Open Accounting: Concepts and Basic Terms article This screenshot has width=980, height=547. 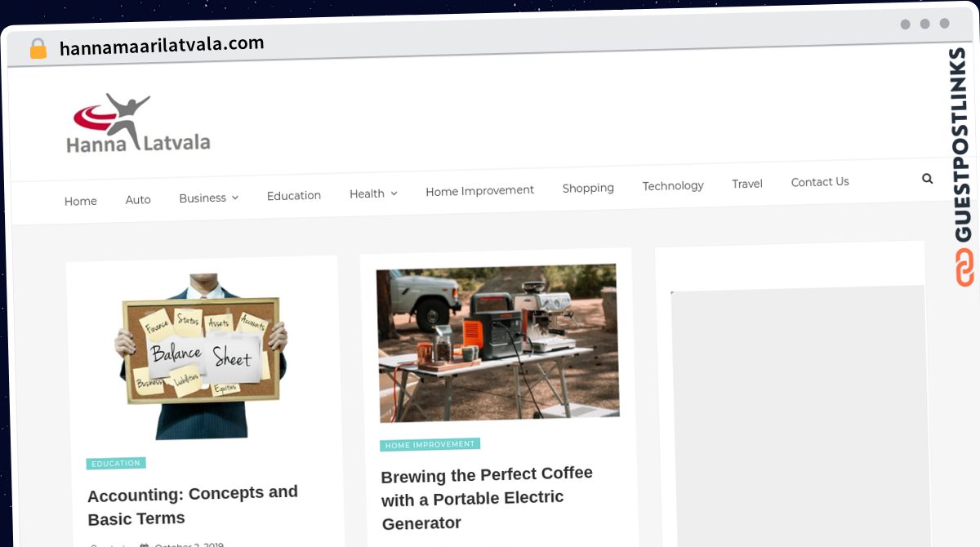[193, 505]
